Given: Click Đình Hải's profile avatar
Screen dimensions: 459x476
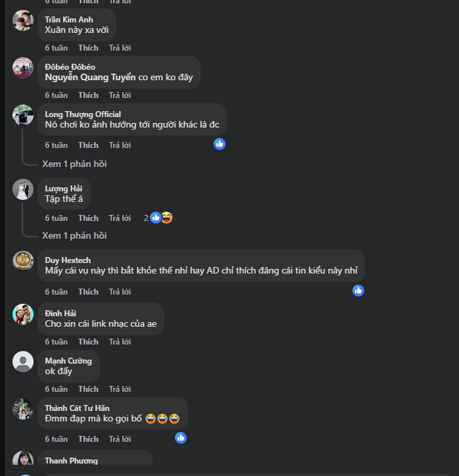Looking at the screenshot, I should pos(23,314).
